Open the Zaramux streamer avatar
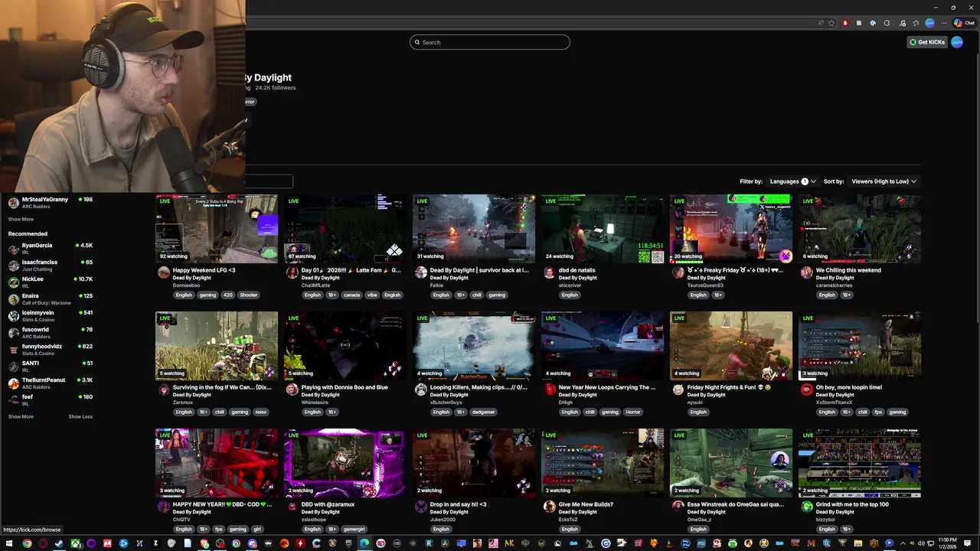Image resolution: width=980 pixels, height=551 pixels. click(163, 390)
